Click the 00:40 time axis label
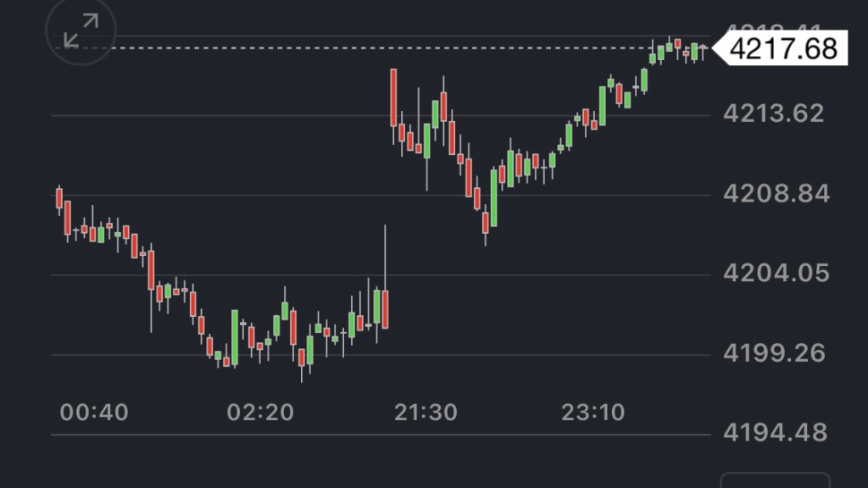Screen dimensions: 868x488 click(94, 413)
